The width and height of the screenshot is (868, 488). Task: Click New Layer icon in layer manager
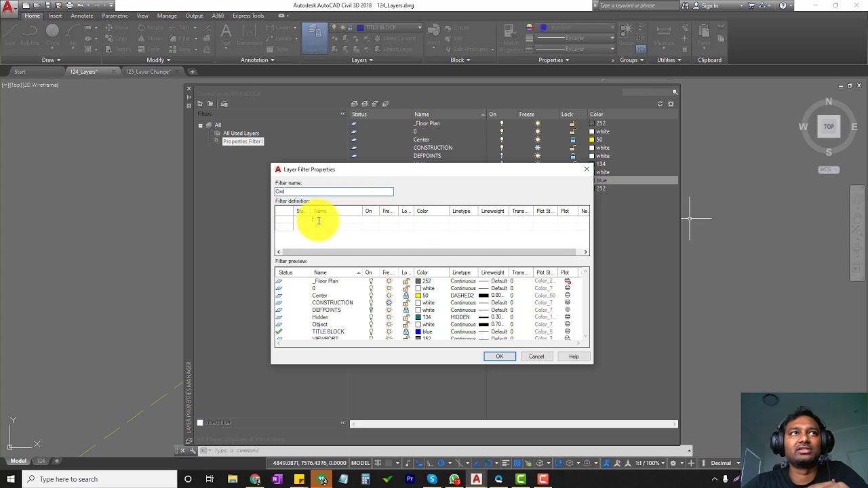pos(354,104)
